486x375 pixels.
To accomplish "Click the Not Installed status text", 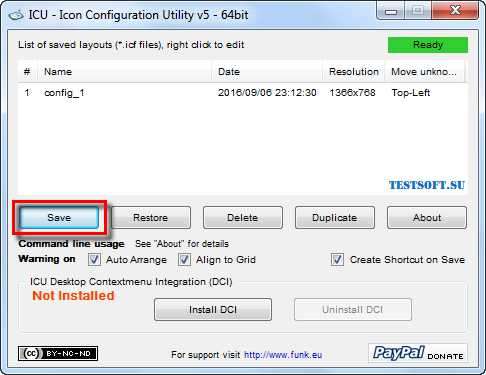I will [73, 296].
